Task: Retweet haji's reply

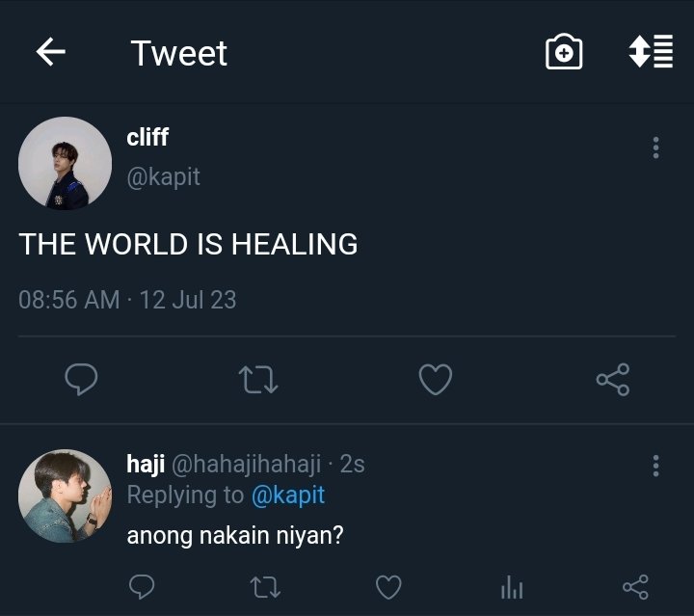Action: click(265, 587)
